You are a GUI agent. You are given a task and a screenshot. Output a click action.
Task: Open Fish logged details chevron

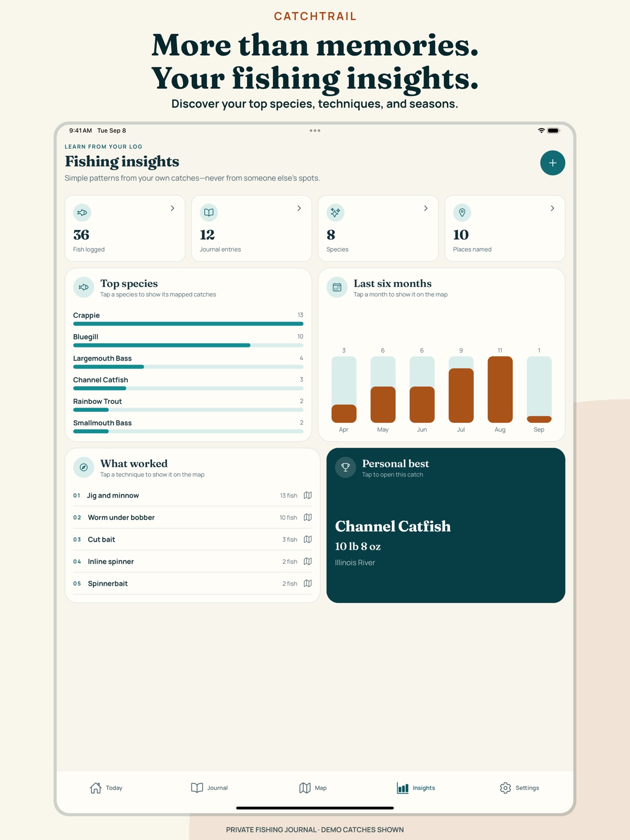click(x=172, y=208)
